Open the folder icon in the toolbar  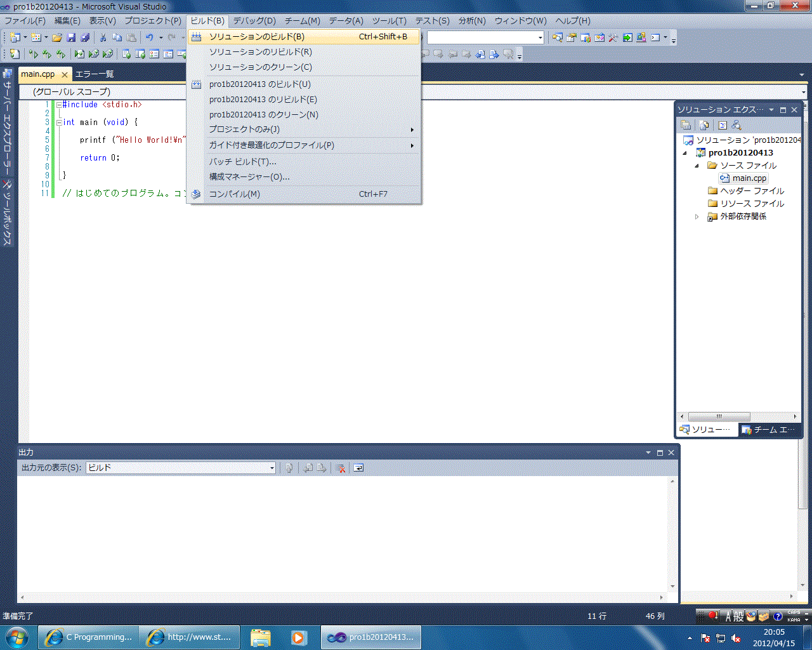pyautogui.click(x=57, y=37)
